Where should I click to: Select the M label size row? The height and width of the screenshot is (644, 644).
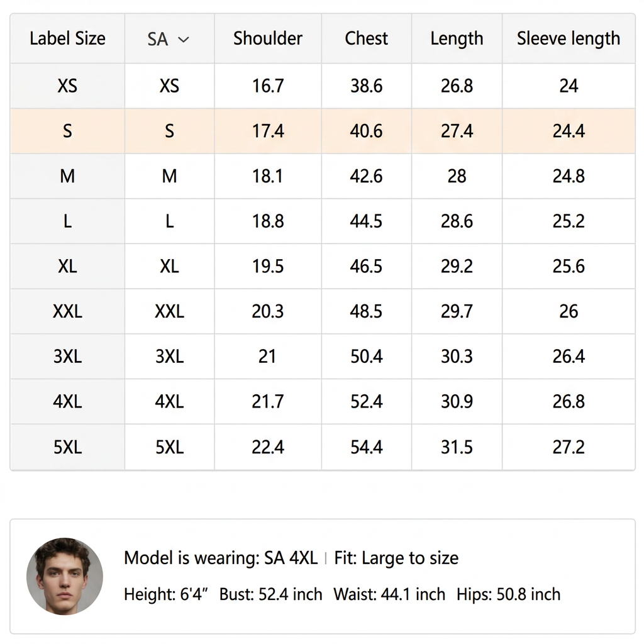pyautogui.click(x=323, y=176)
